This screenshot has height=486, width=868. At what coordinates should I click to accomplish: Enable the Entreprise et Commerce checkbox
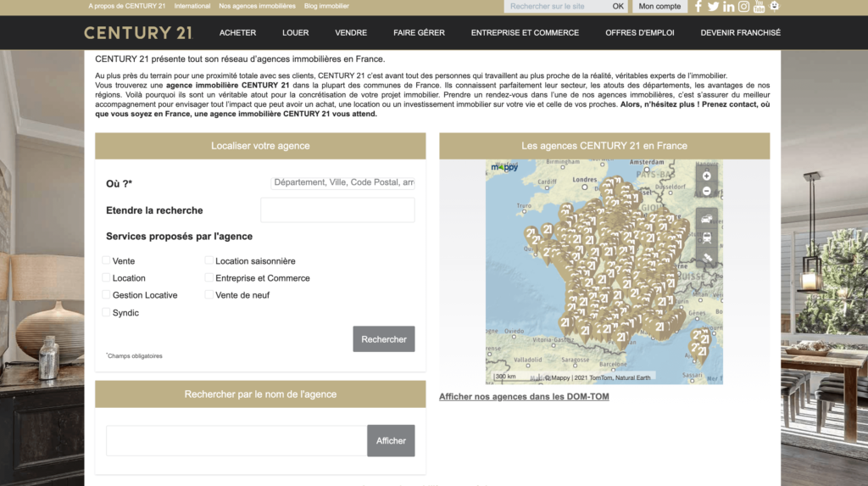point(209,277)
